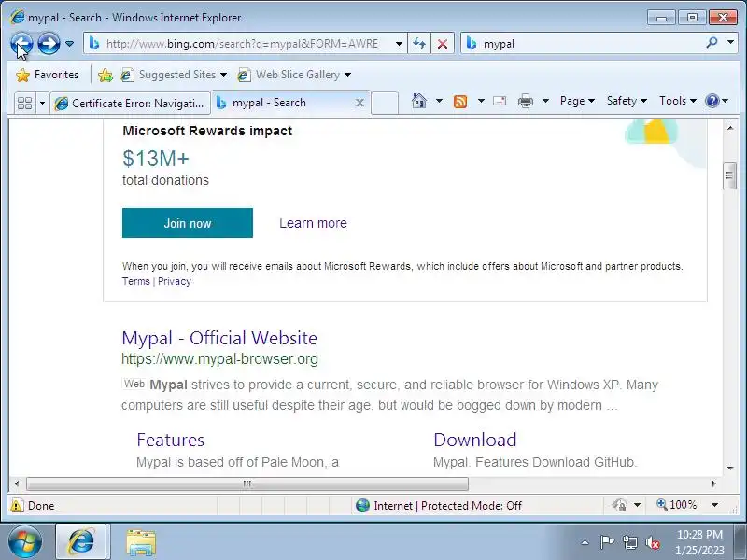Close the mypal - Search tab

pyautogui.click(x=359, y=103)
